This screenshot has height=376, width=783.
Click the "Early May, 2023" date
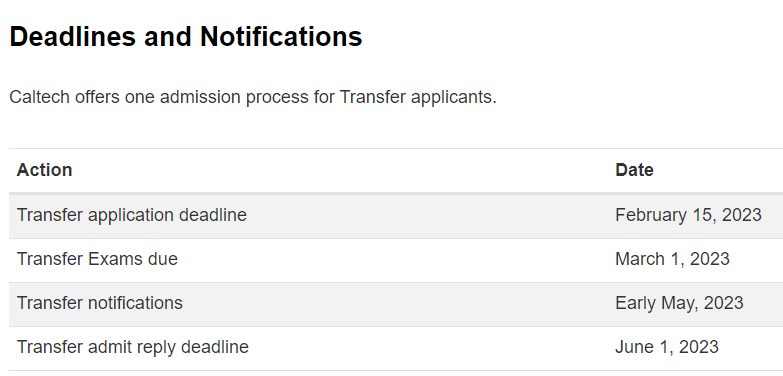pyautogui.click(x=679, y=303)
